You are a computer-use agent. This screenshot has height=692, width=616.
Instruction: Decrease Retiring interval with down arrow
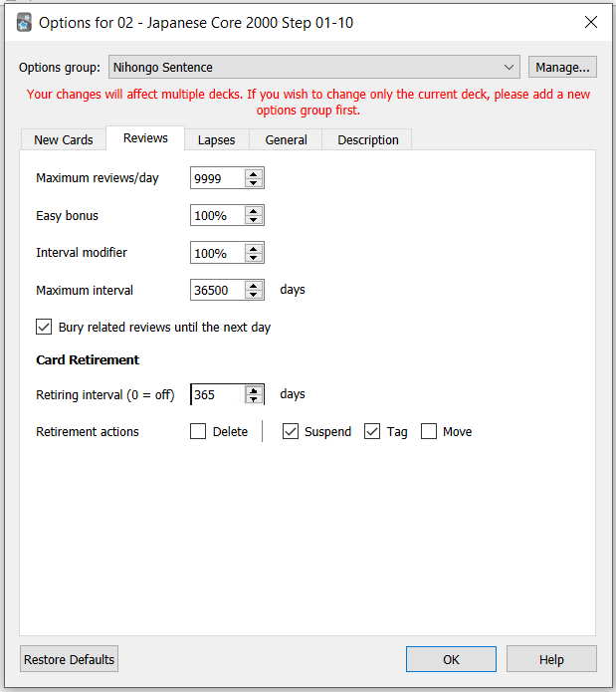click(254, 399)
